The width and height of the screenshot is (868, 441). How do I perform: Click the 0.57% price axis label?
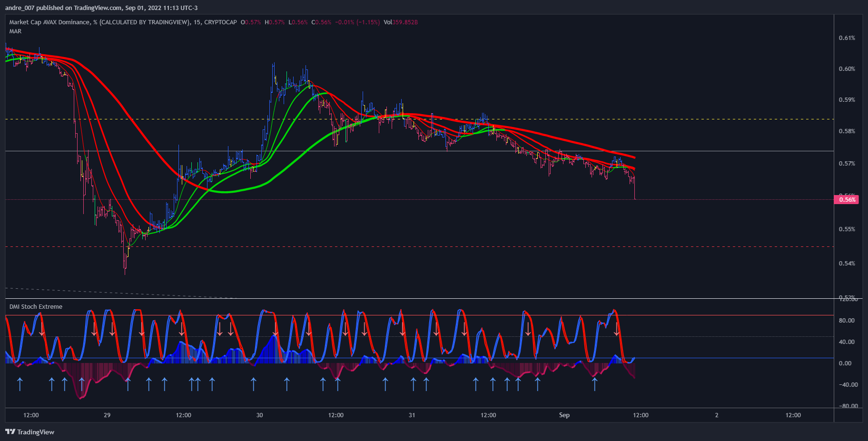[x=847, y=164]
